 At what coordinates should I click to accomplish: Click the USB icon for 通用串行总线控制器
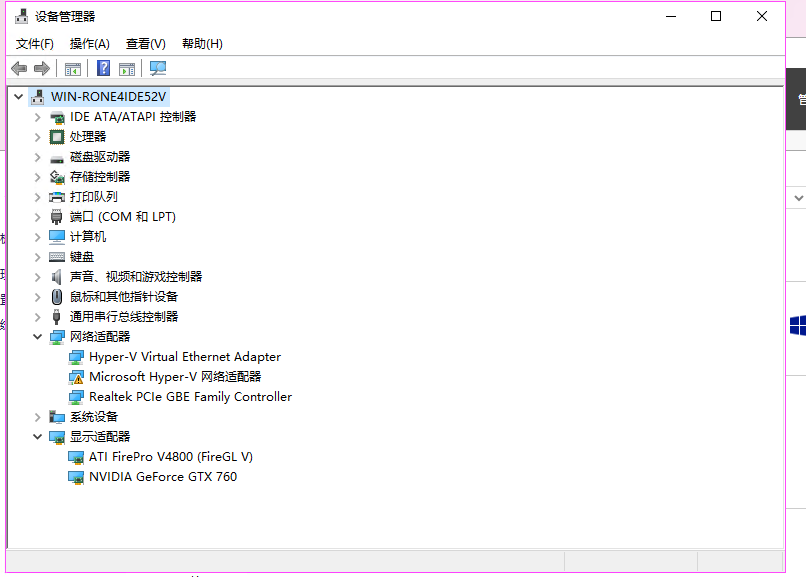pyautogui.click(x=57, y=317)
